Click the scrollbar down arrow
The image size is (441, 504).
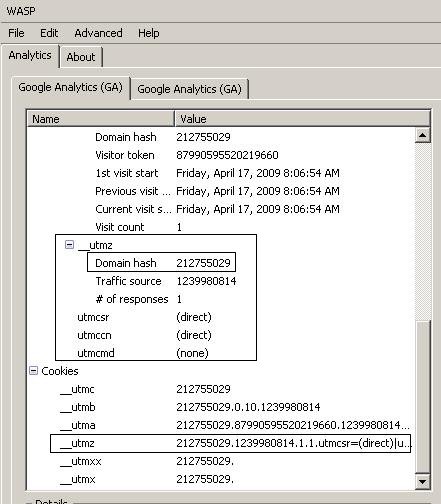coord(423,482)
